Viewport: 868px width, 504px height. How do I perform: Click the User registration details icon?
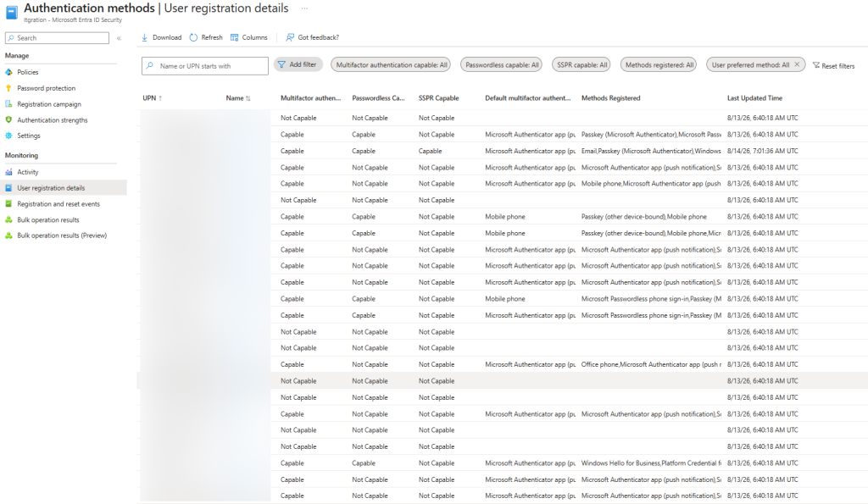tap(8, 188)
